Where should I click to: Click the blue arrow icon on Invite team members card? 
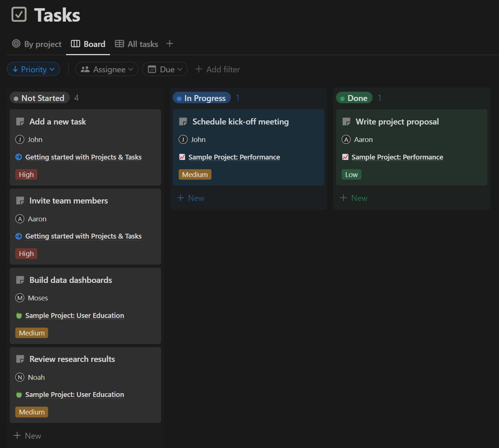(19, 236)
